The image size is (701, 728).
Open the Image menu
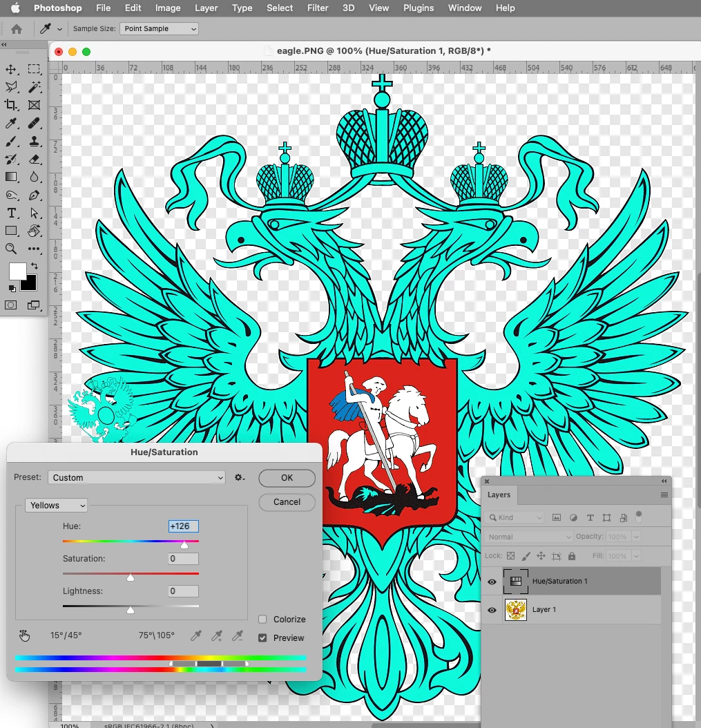168,8
